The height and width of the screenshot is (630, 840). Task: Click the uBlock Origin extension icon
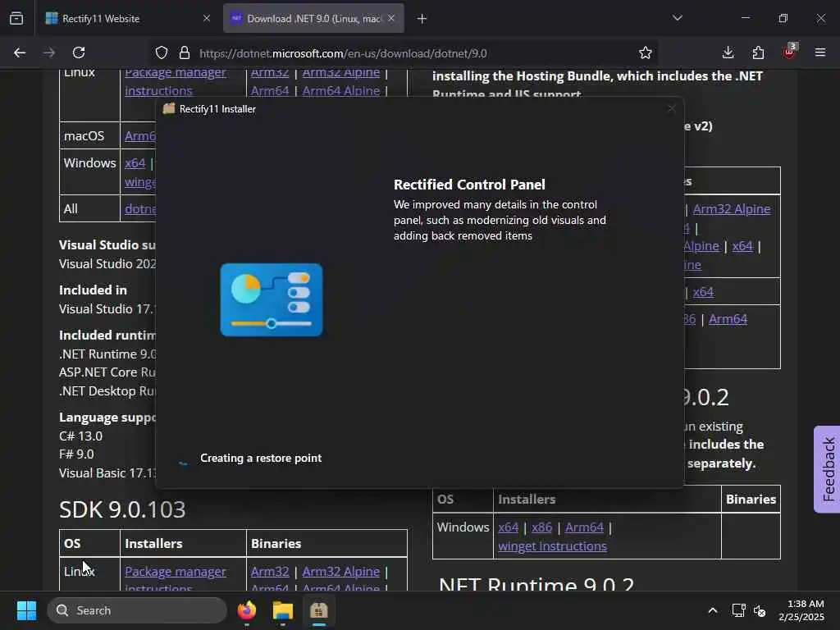(x=789, y=52)
